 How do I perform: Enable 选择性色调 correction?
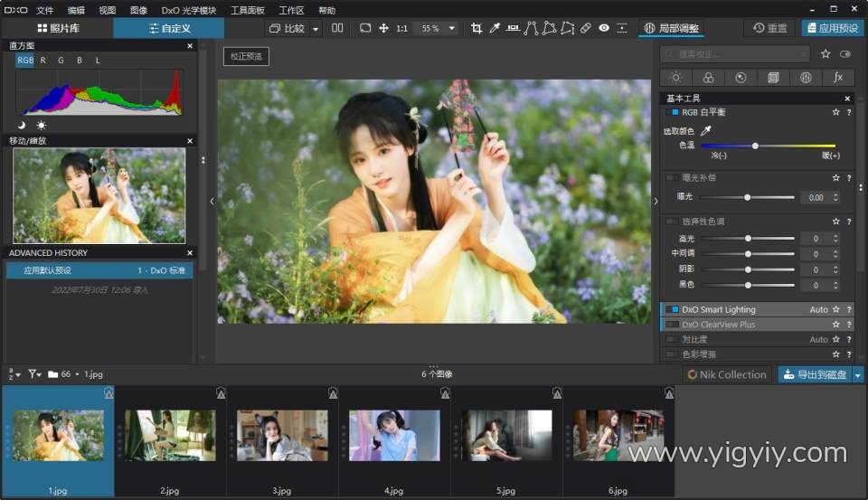click(672, 222)
